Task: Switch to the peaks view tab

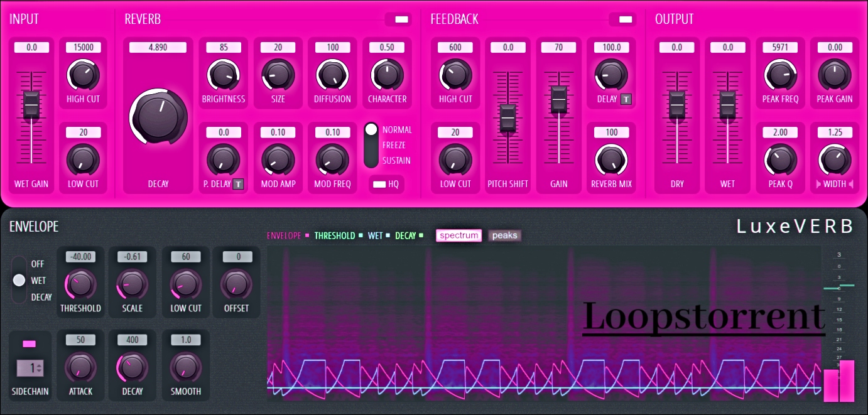Action: [x=504, y=235]
